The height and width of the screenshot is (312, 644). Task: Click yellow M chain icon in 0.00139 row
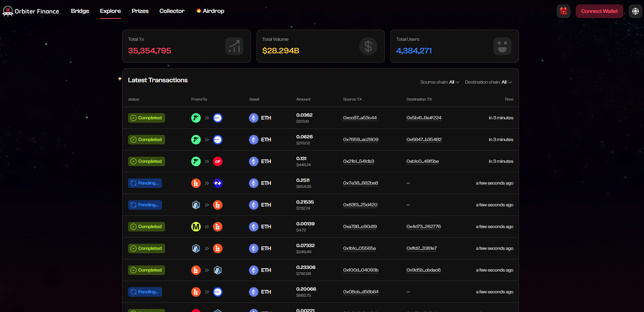[x=196, y=227]
